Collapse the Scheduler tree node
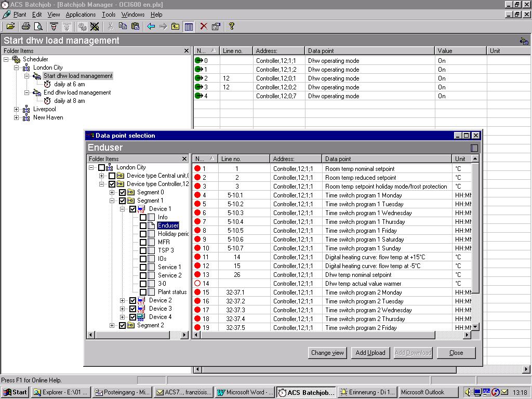The image size is (532, 399). [x=6, y=59]
